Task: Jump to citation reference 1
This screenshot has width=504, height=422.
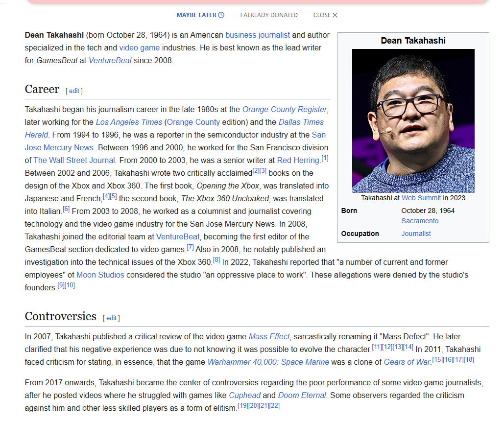Action: (325, 158)
